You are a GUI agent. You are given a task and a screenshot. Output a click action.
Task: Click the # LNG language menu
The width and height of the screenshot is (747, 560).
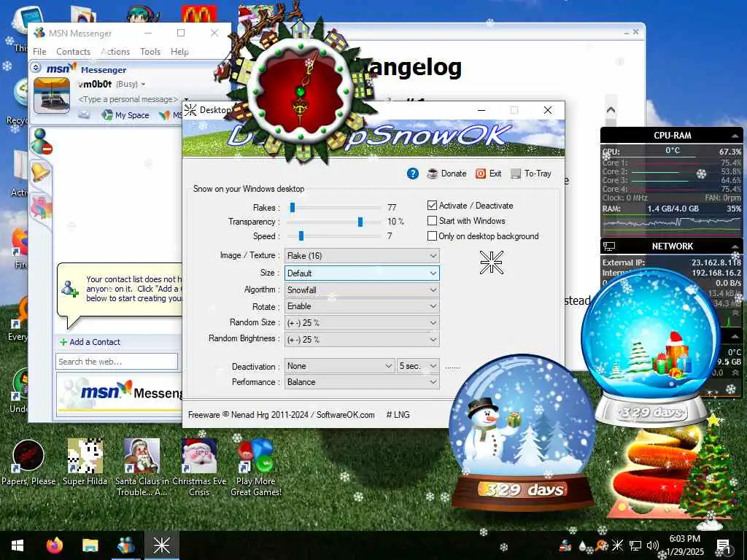coord(398,415)
